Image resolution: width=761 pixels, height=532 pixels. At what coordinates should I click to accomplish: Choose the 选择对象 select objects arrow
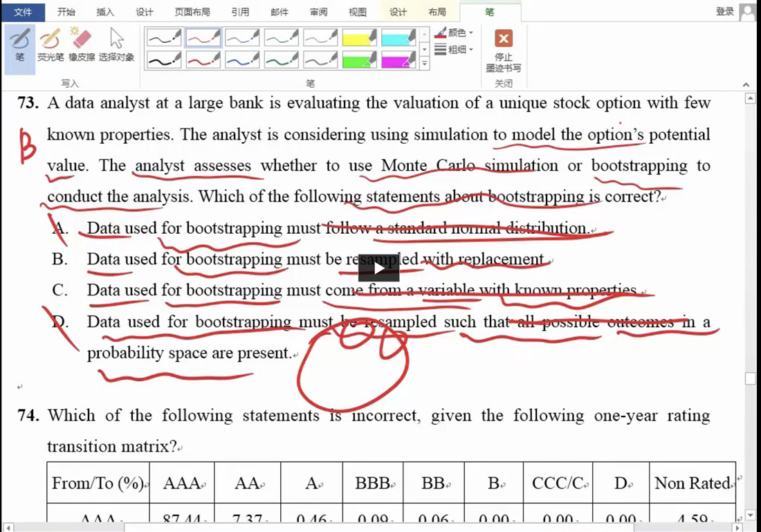(x=116, y=45)
